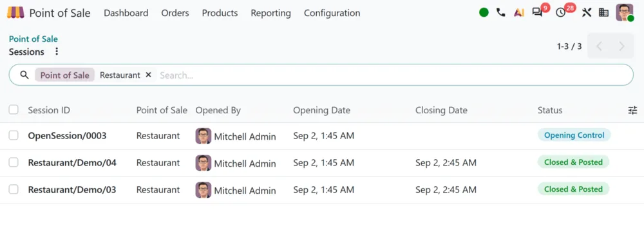Image resolution: width=644 pixels, height=237 pixels.
Task: Sort by Session ID column header
Action: tap(49, 110)
